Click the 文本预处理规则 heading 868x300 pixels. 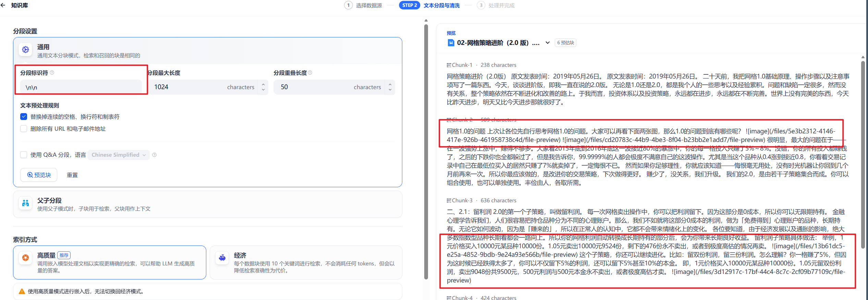pos(39,105)
